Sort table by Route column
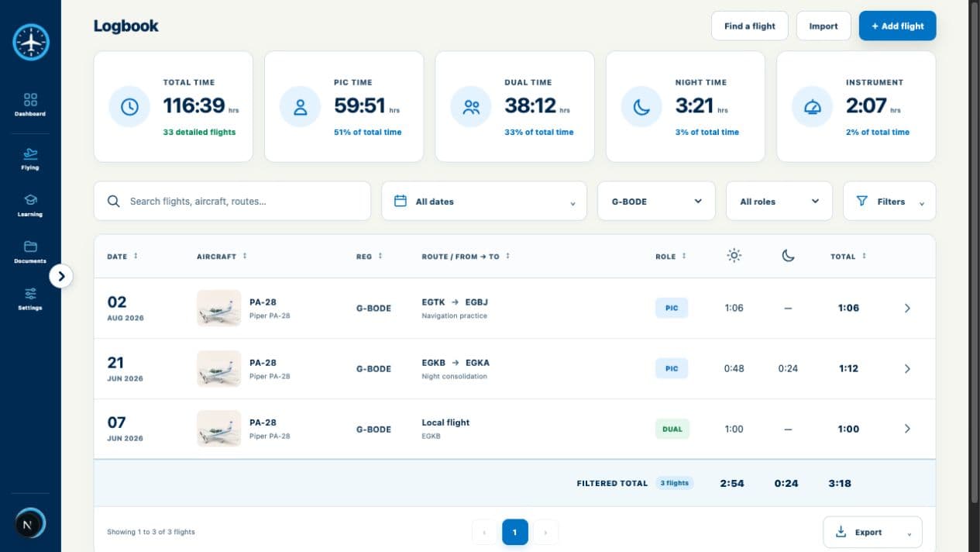 point(466,256)
